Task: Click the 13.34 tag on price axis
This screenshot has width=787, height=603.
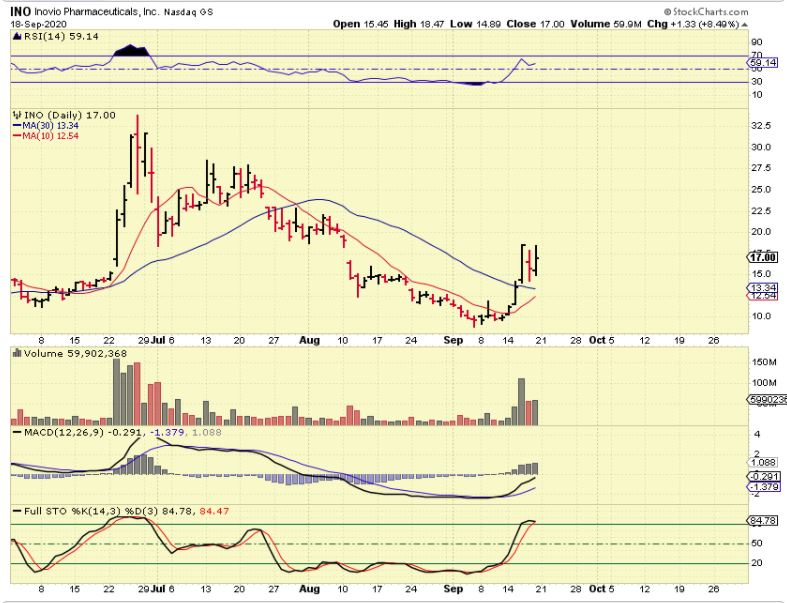Action: [x=763, y=288]
